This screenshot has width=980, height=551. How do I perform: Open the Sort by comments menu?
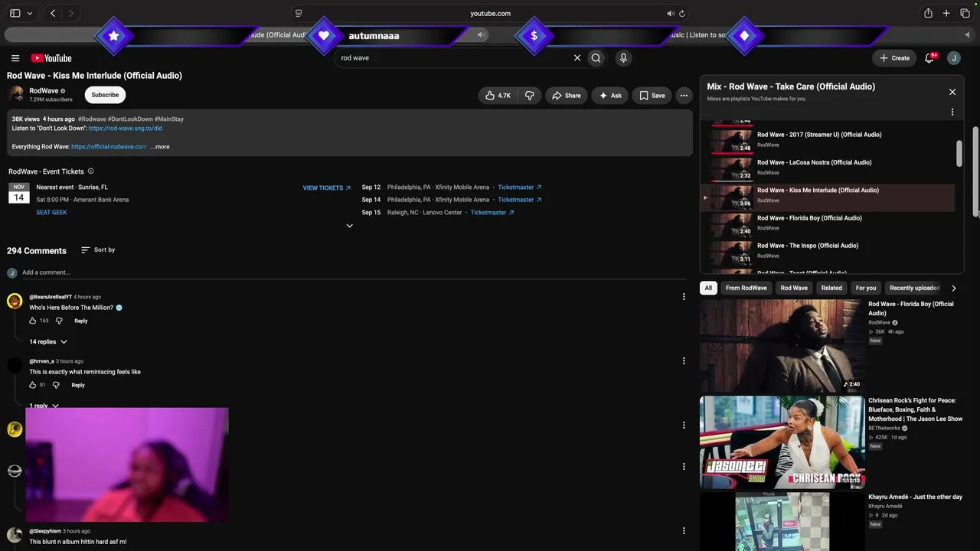pos(98,250)
